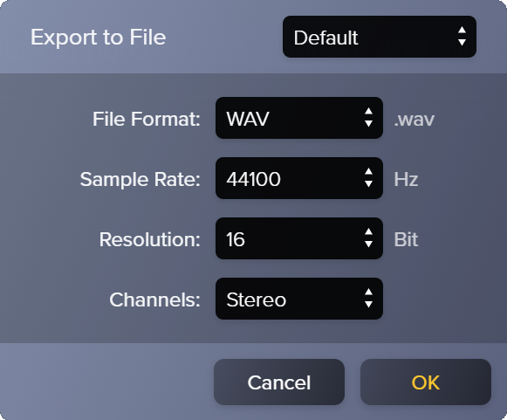This screenshot has height=420, width=507.
Task: Click the Export to File title
Action: (99, 38)
